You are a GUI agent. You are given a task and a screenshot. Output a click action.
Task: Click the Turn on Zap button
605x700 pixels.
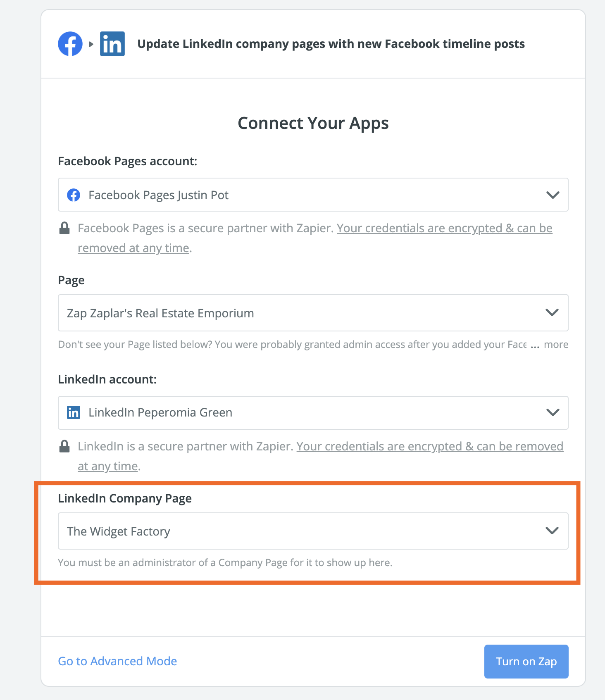(526, 662)
